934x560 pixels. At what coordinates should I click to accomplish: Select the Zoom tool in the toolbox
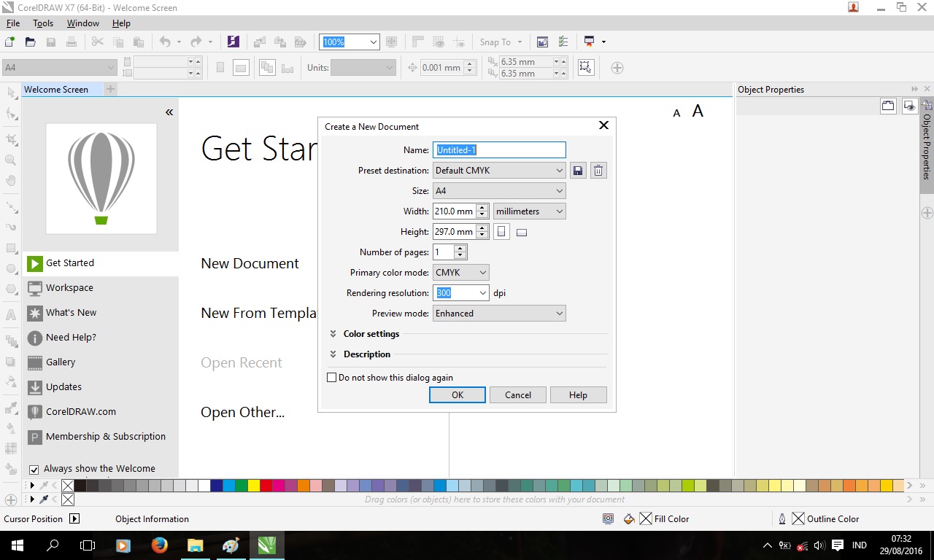pyautogui.click(x=11, y=160)
